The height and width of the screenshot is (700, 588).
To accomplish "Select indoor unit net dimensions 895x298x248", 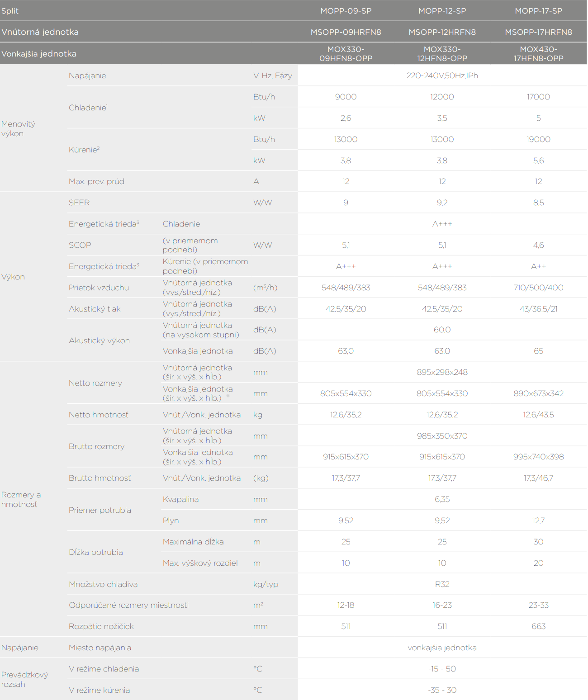I will click(442, 372).
